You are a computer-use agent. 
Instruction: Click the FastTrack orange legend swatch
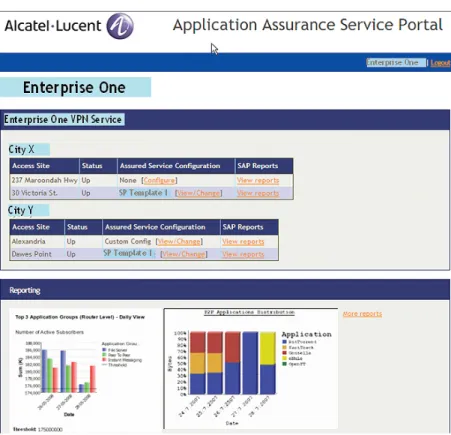pos(285,347)
